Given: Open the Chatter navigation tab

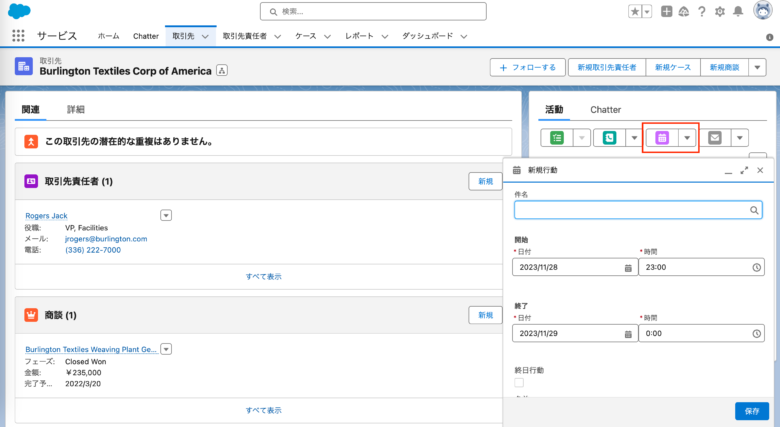Looking at the screenshot, I should coord(146,36).
